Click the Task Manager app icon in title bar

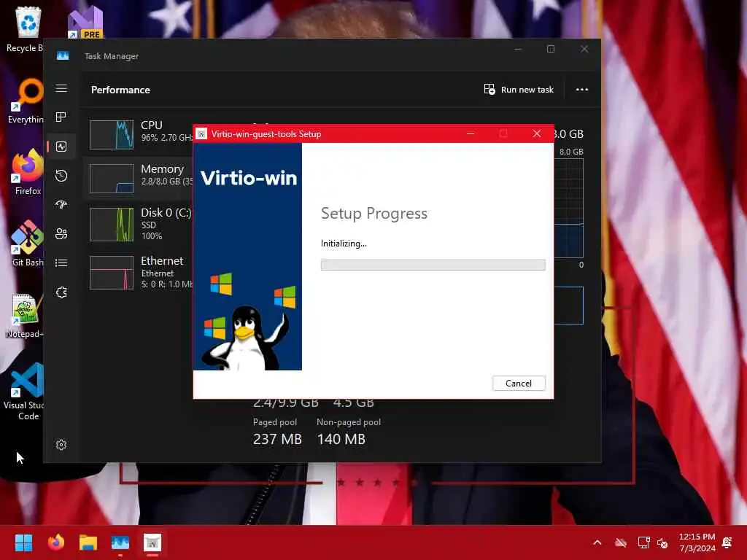click(x=63, y=55)
